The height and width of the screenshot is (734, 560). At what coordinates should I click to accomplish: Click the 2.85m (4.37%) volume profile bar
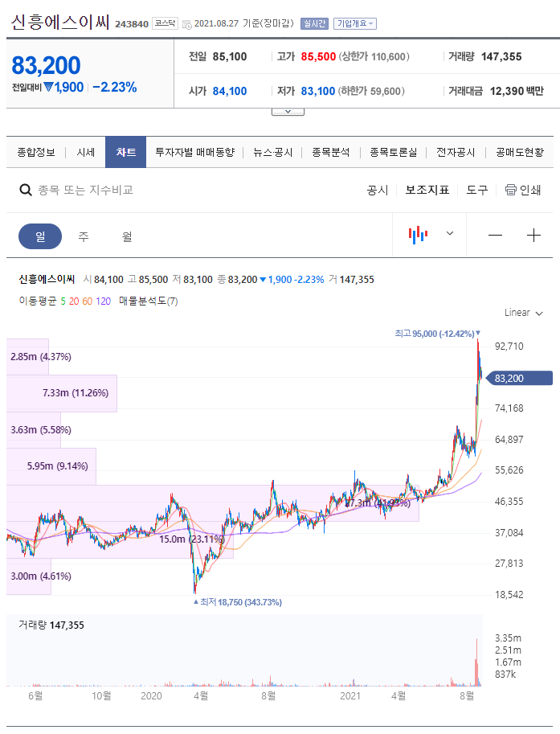(x=27, y=357)
